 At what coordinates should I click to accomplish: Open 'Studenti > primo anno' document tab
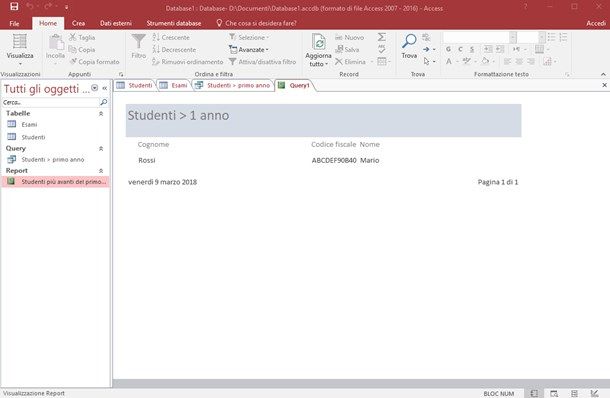click(233, 85)
